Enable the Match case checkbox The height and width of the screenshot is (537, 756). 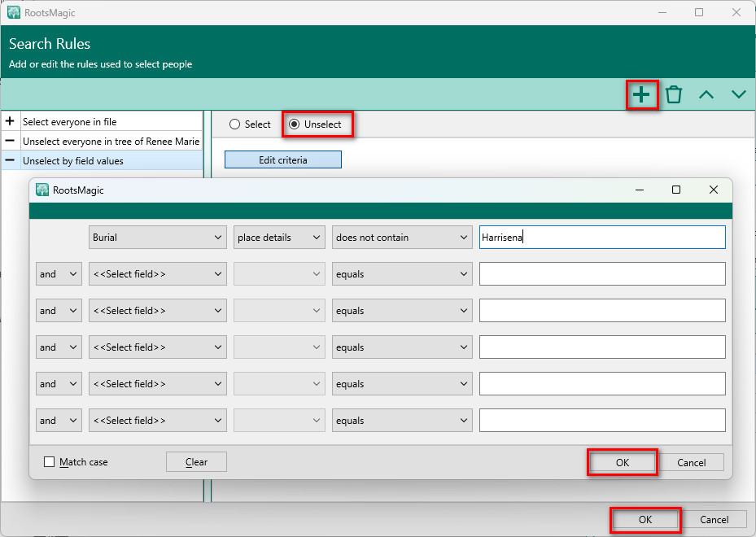49,462
